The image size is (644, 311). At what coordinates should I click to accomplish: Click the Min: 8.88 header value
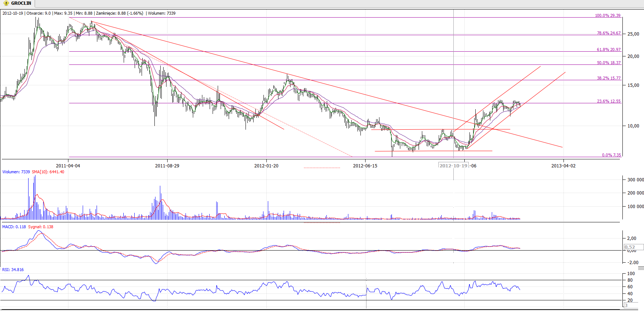click(x=84, y=13)
